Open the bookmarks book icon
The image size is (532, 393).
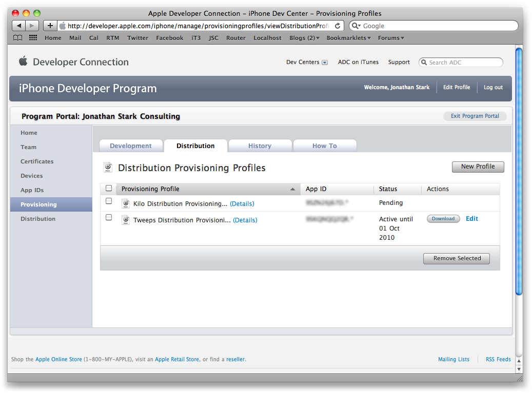click(x=18, y=38)
